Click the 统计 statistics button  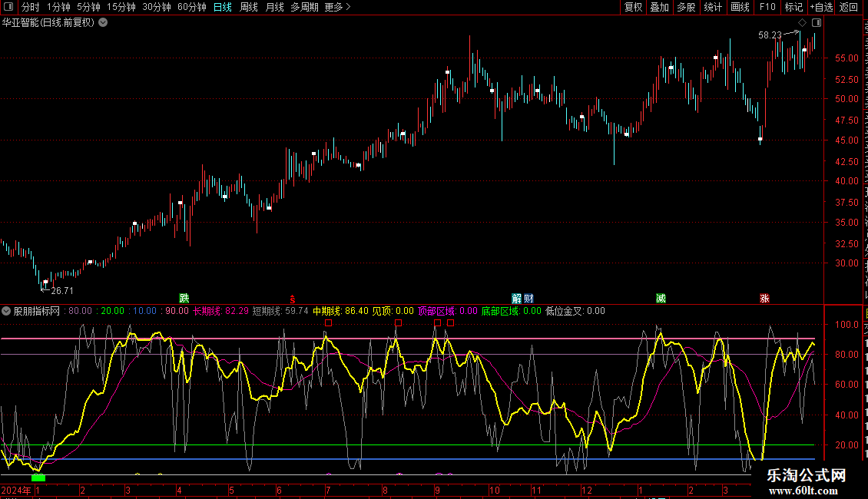pyautogui.click(x=712, y=7)
